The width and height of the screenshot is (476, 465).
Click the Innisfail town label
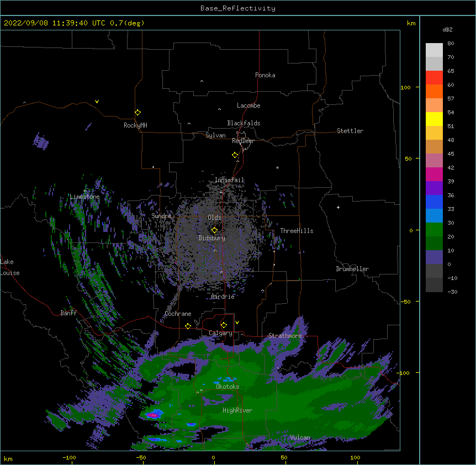click(230, 180)
